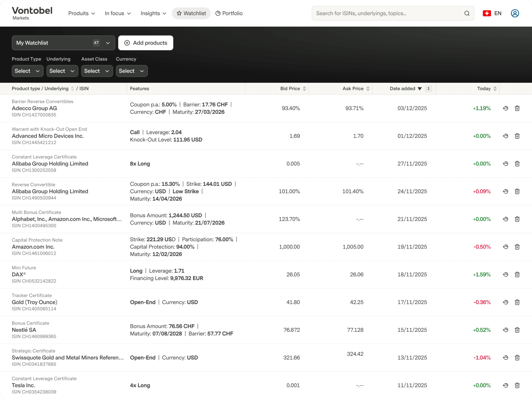Delete Tesla 4x Long certificate

[x=517, y=386]
